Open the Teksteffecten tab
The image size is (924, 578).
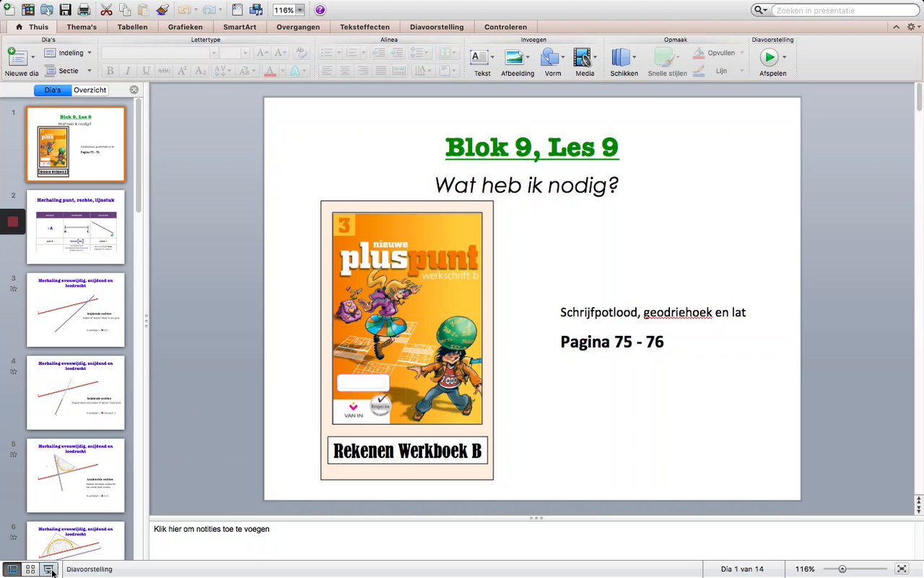(x=365, y=27)
